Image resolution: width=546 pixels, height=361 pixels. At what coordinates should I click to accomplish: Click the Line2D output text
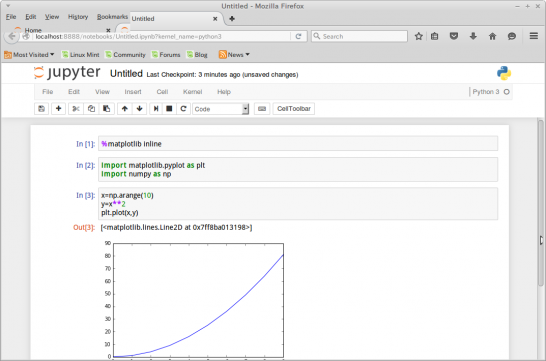(176, 227)
